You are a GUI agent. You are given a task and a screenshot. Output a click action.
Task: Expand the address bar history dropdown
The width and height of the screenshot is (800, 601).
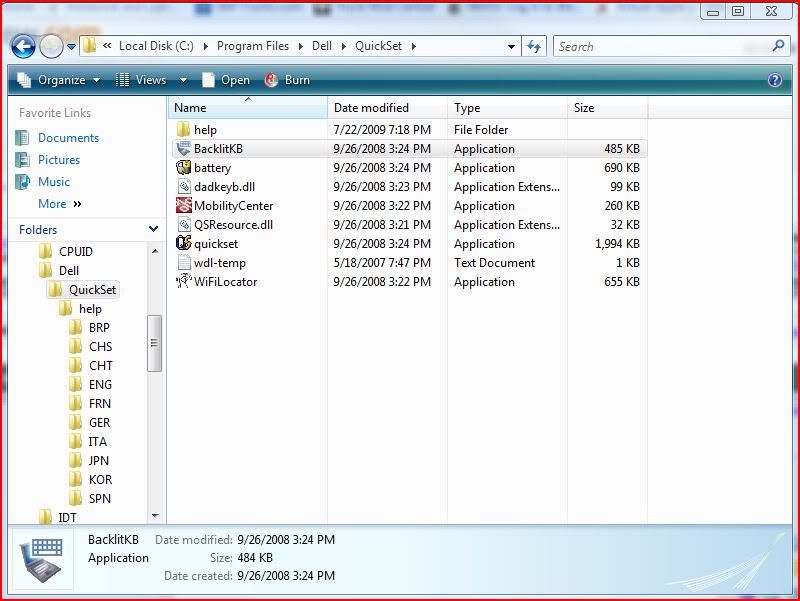click(511, 46)
